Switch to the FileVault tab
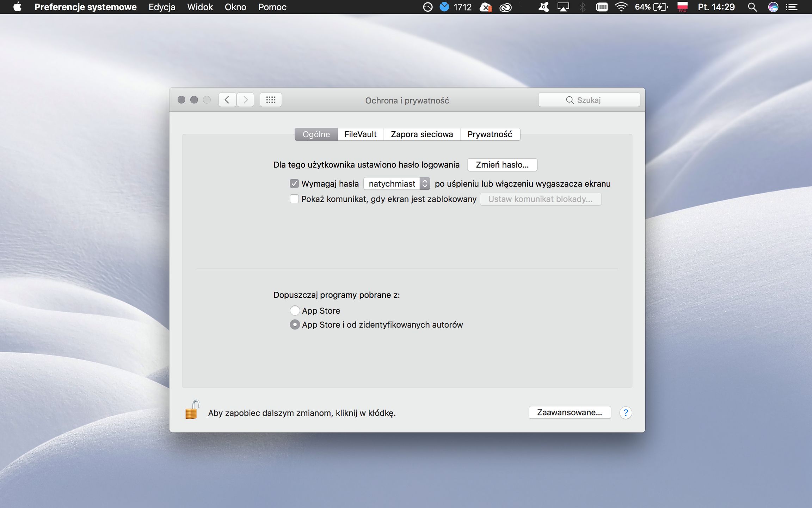 (x=360, y=134)
